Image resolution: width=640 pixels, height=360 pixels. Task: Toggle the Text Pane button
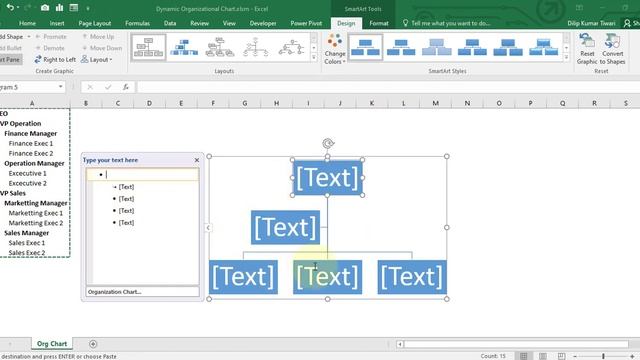(x=11, y=60)
